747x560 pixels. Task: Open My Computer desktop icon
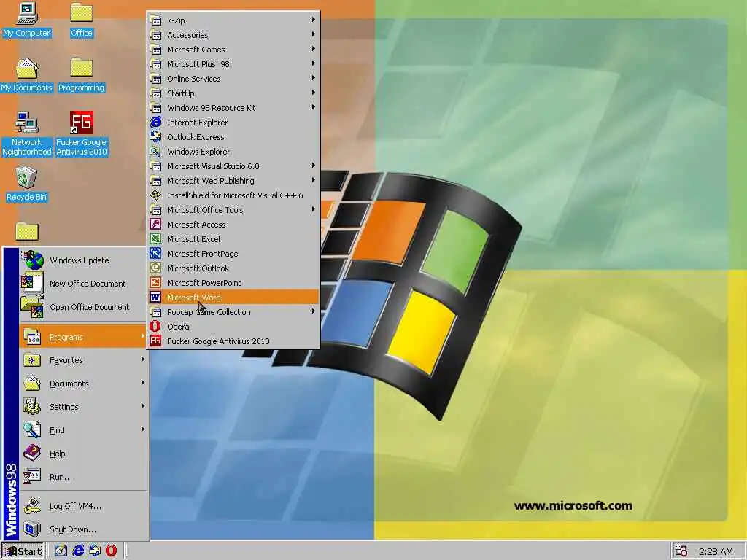pos(27,20)
